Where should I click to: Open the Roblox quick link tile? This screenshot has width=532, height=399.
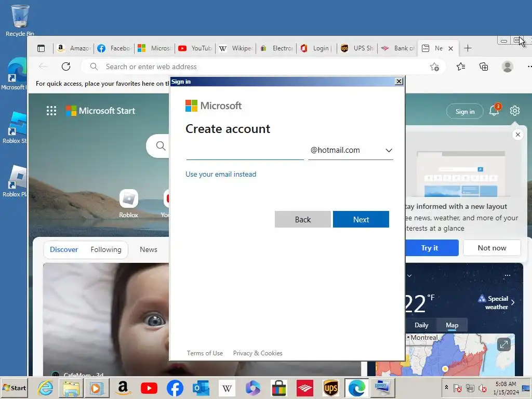[x=129, y=204]
